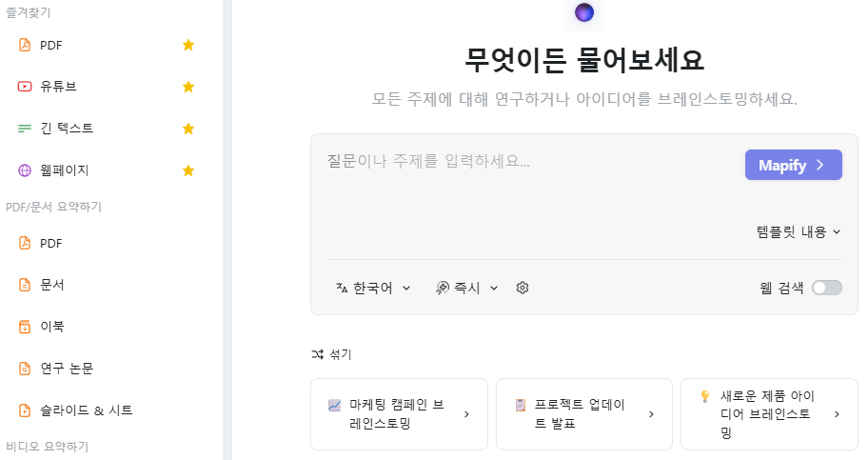Open the 한국어 language dropdown

point(373,288)
